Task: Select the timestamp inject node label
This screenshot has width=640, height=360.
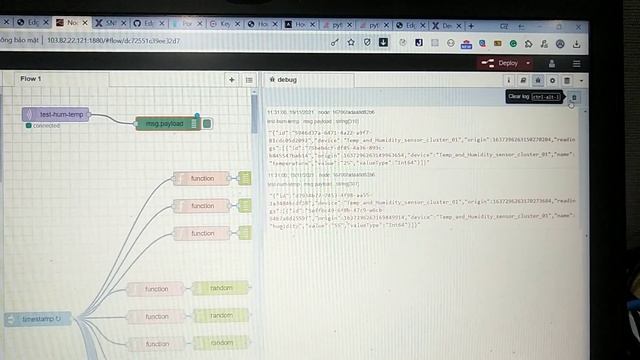Action: (x=41, y=319)
